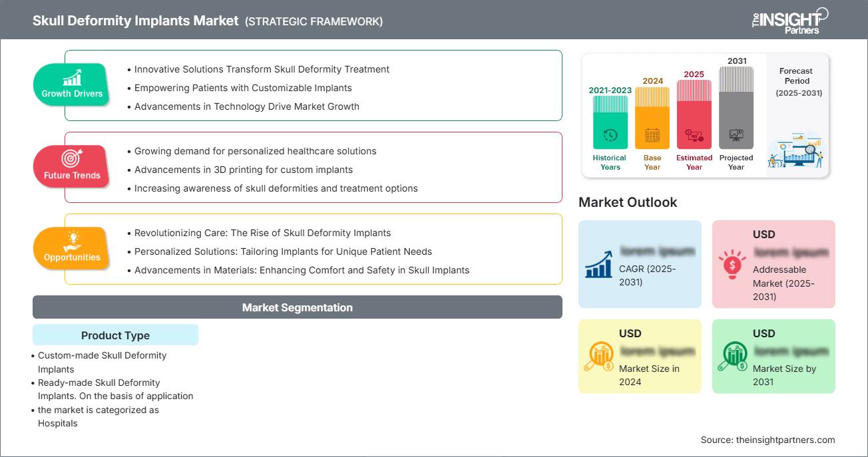Click the CAGR growth chart icon
This screenshot has height=457, width=868.
598,264
